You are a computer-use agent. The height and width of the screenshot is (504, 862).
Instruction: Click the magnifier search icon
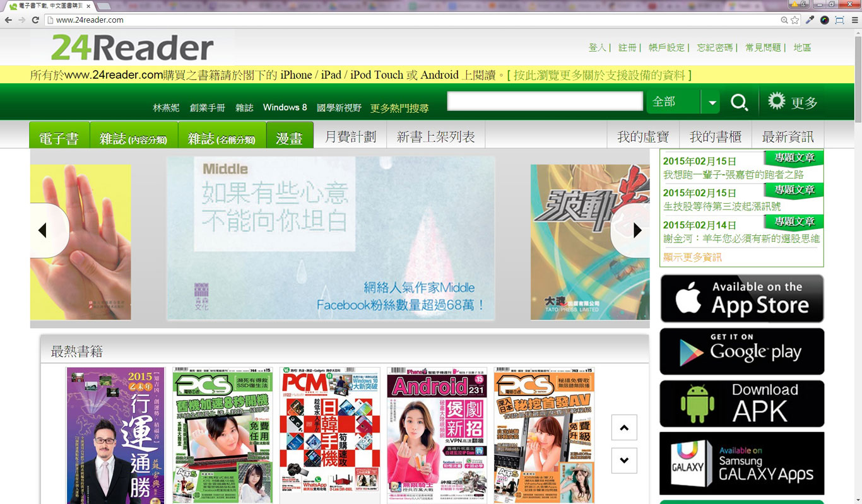click(x=739, y=102)
